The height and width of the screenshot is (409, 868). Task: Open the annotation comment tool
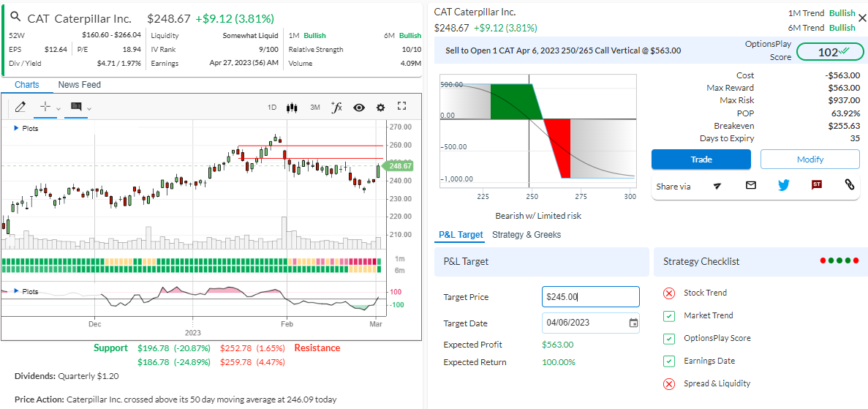point(76,106)
